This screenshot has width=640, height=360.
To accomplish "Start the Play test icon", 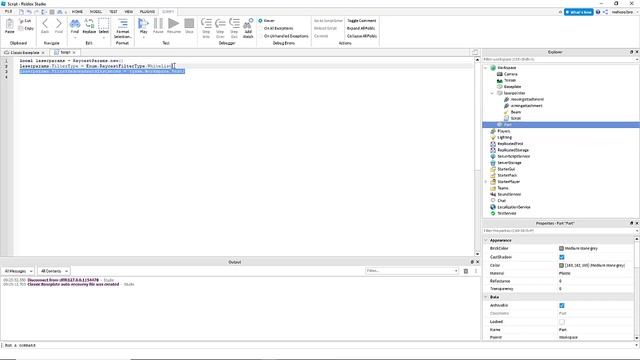I will pyautogui.click(x=143, y=24).
